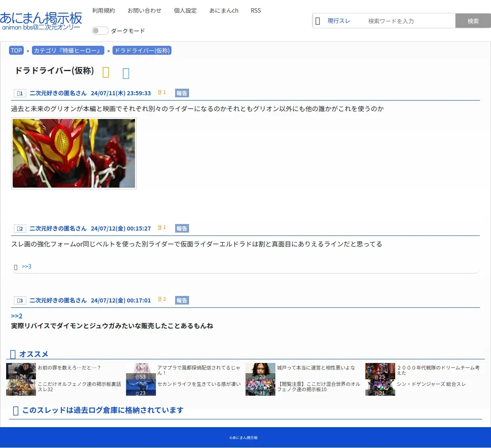Open the red rider image in post 1
Image resolution: width=491 pixels, height=448 pixels.
tap(74, 153)
